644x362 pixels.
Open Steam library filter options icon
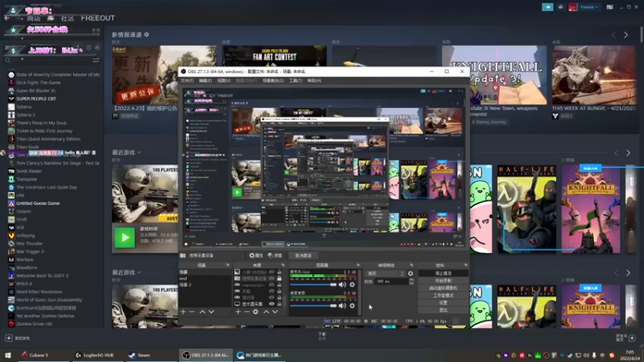(x=96, y=60)
